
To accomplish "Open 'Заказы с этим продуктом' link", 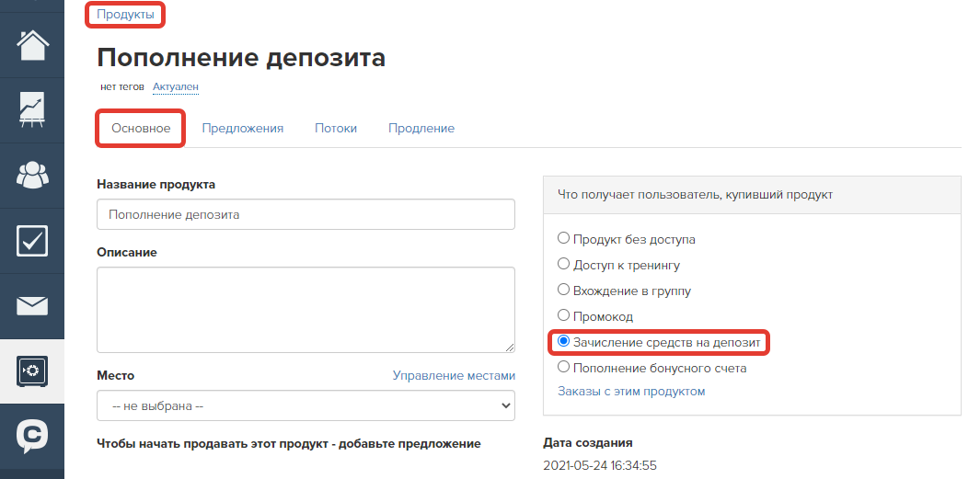I will (631, 392).
